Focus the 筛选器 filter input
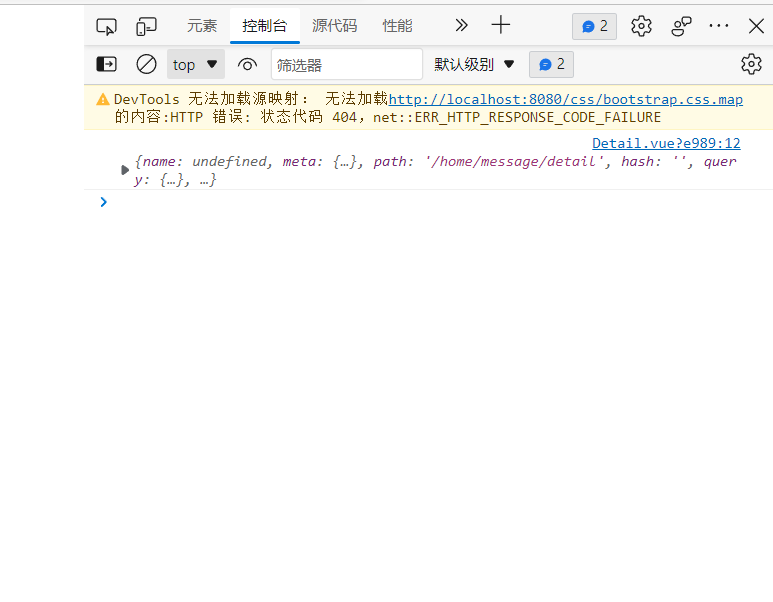 point(347,64)
